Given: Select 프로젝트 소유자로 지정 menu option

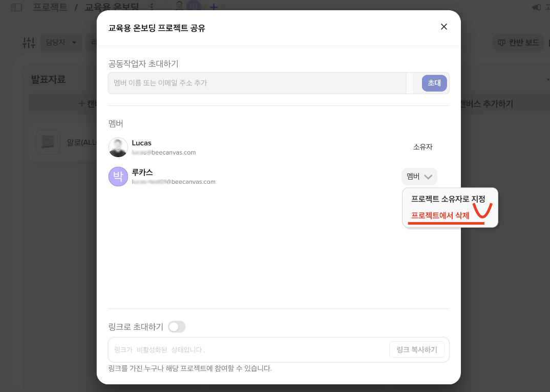Looking at the screenshot, I should point(448,199).
